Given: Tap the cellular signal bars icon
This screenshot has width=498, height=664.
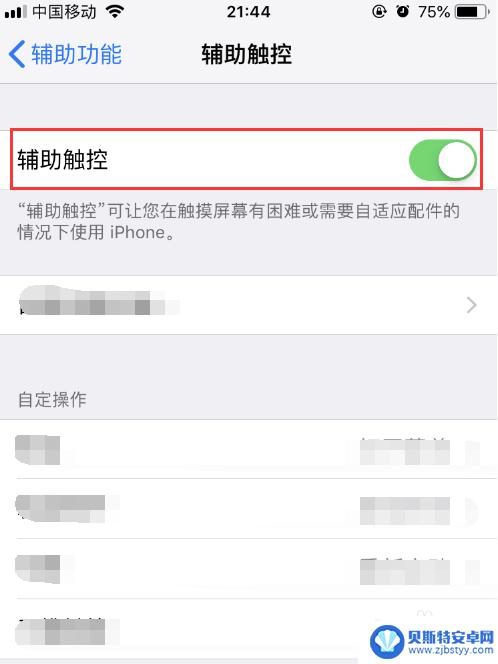Looking at the screenshot, I should point(16,12).
